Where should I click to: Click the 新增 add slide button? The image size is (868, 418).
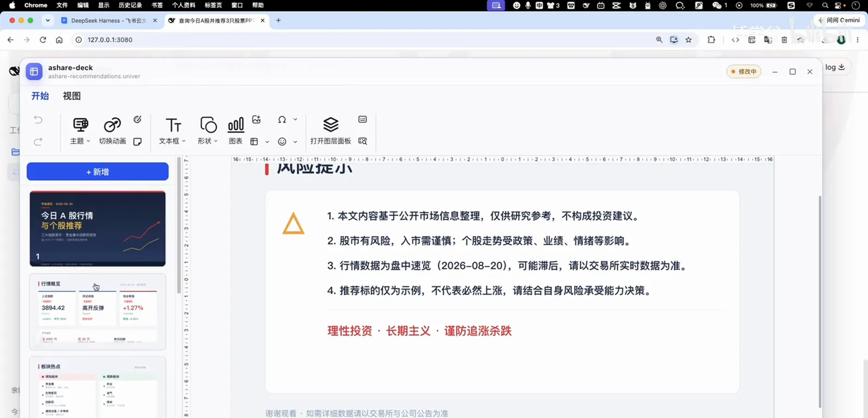coord(98,172)
